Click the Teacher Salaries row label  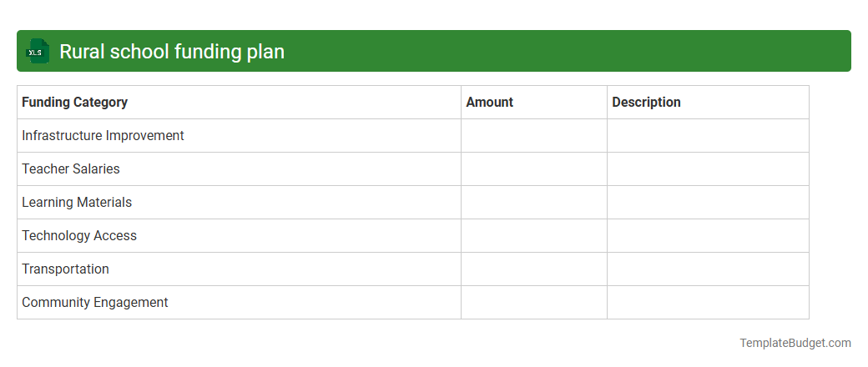coord(71,169)
